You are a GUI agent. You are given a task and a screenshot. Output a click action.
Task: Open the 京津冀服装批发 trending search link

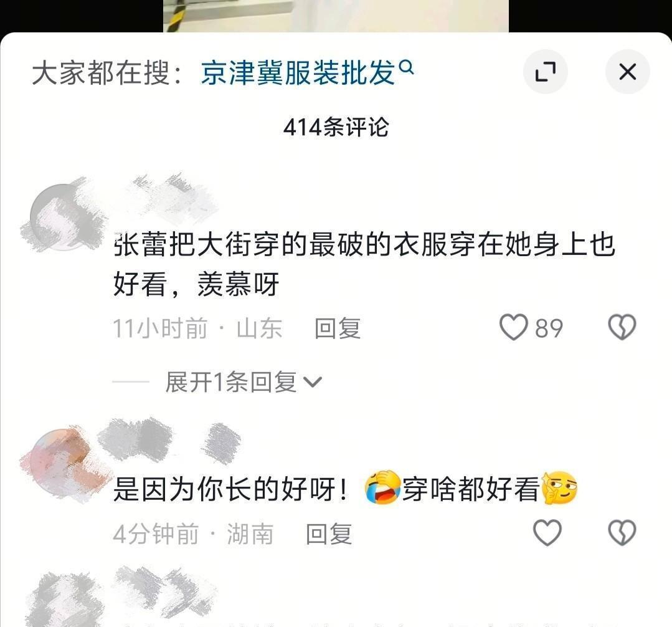click(298, 72)
